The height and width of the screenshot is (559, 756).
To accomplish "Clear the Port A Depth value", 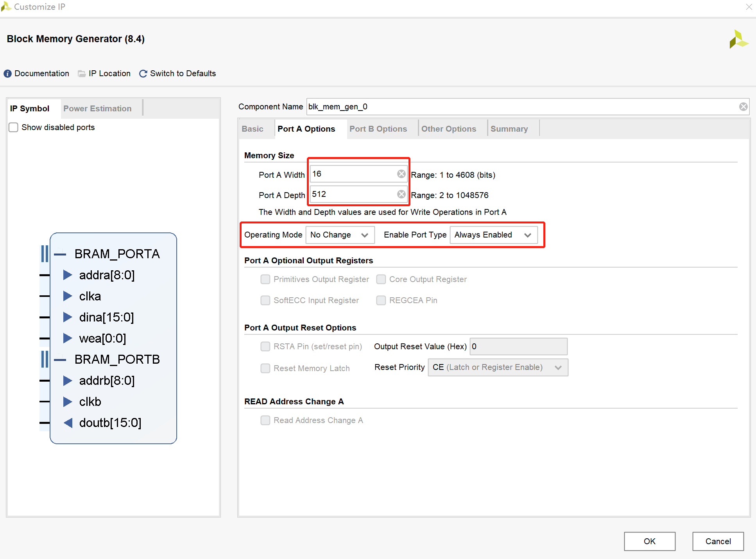I will pos(401,194).
